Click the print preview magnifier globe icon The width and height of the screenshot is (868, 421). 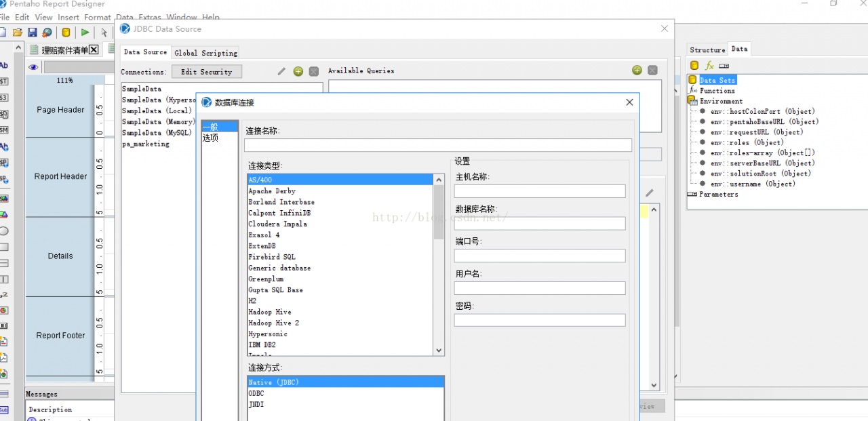coord(47,32)
